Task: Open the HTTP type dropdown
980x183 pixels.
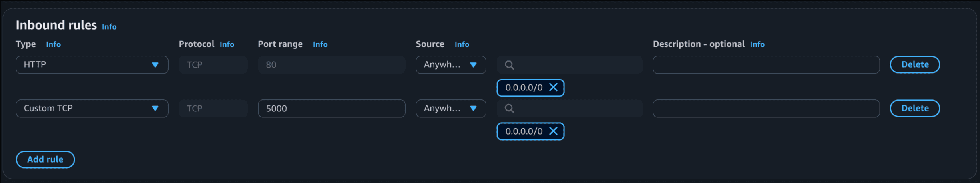Action: click(x=92, y=65)
